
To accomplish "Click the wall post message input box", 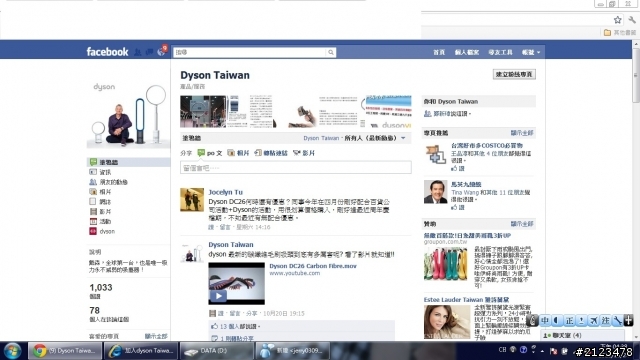I will click(296, 168).
